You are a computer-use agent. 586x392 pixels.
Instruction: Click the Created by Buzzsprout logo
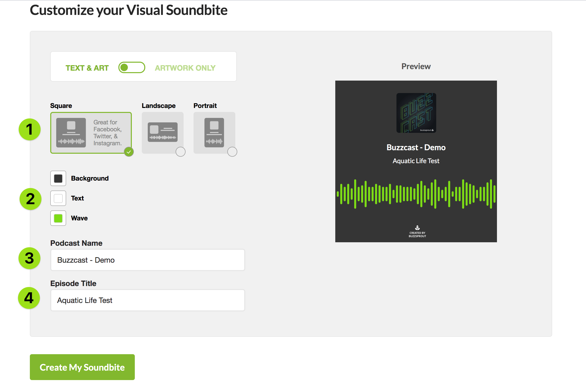pyautogui.click(x=417, y=231)
